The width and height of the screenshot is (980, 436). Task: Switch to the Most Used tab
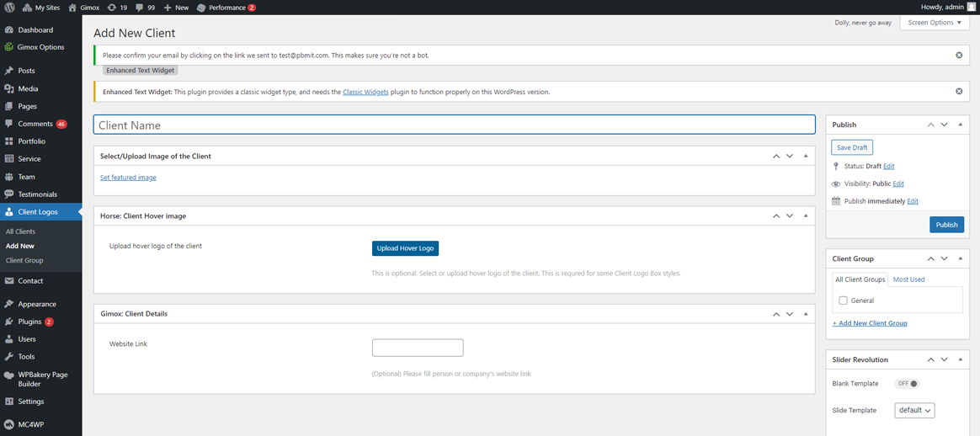click(x=908, y=279)
